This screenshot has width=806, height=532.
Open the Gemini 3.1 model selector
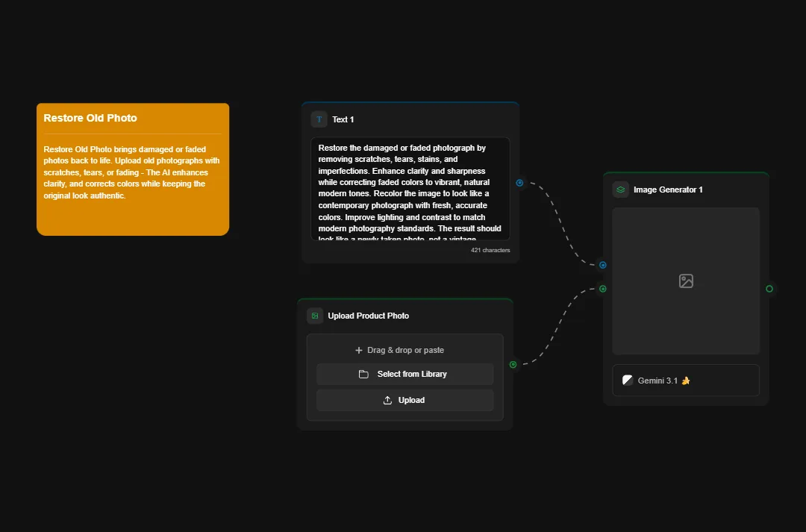[685, 381]
